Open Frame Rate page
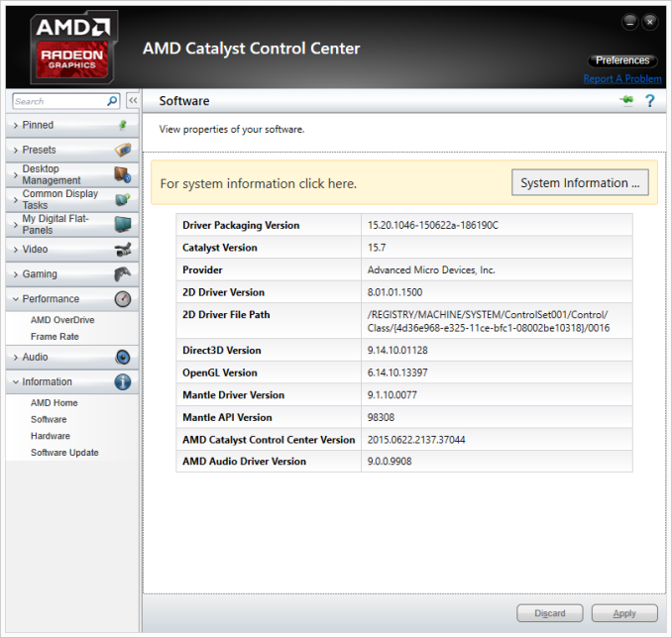Screen dimensions: 672x638 click(55, 337)
